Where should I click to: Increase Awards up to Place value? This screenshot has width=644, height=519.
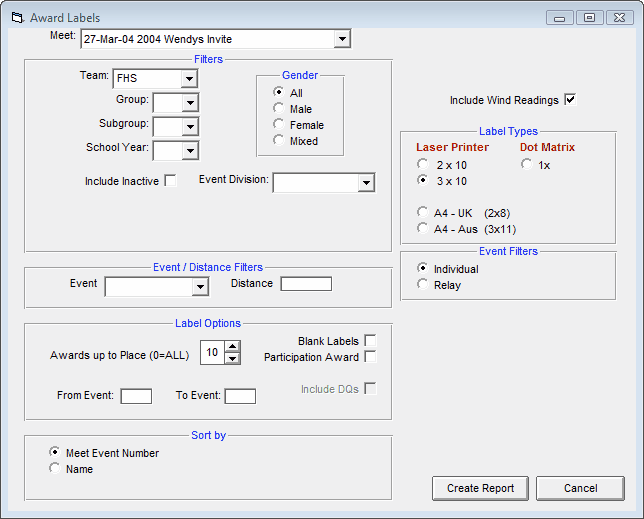coord(233,347)
